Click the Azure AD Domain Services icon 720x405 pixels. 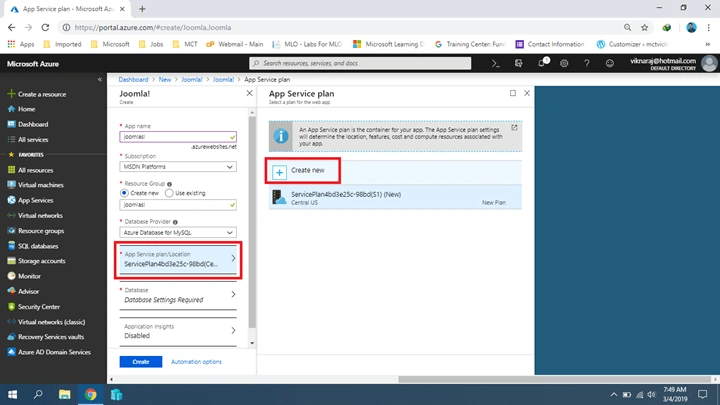pyautogui.click(x=11, y=352)
